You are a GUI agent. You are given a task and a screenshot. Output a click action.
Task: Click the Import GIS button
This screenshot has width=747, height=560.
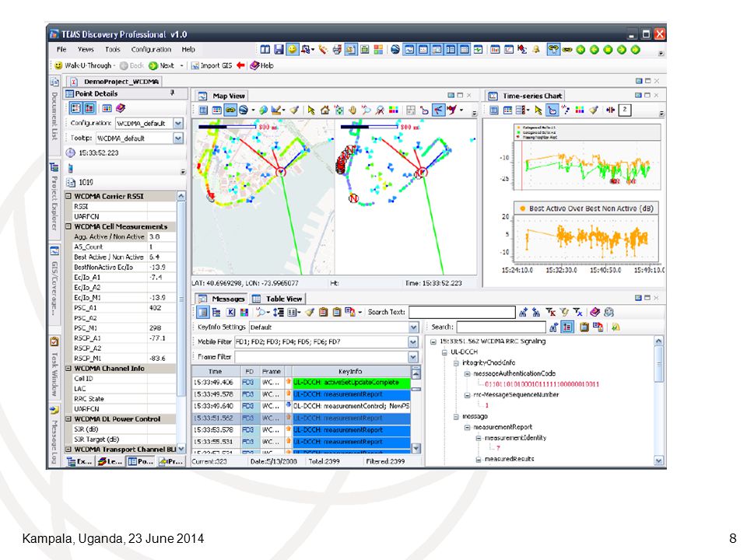(x=212, y=65)
